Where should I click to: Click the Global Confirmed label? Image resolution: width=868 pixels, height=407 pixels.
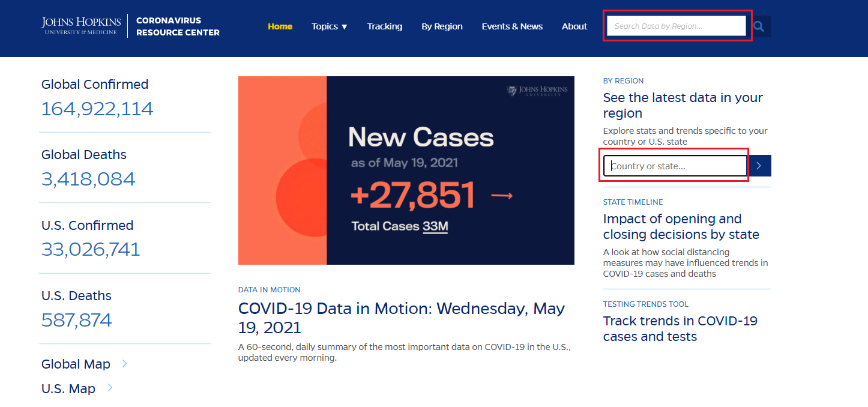point(95,85)
